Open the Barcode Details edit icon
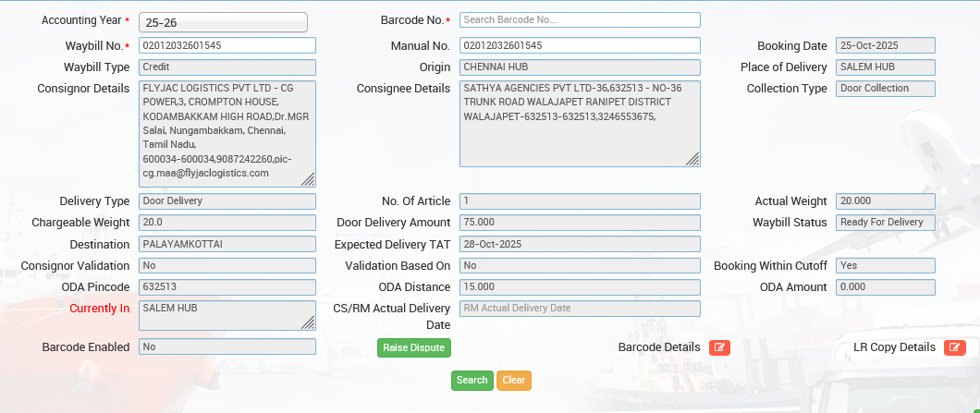The image size is (980, 413). (x=719, y=347)
